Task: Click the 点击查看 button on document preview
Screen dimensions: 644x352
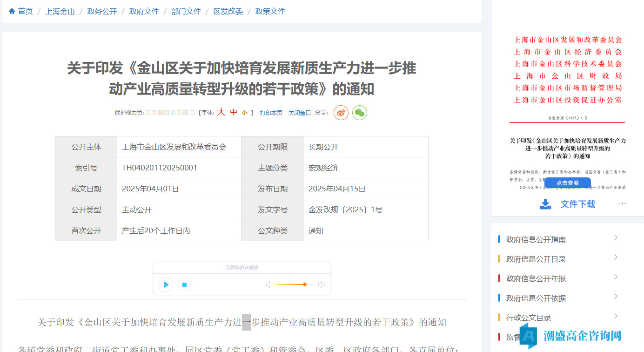Action: [567, 183]
